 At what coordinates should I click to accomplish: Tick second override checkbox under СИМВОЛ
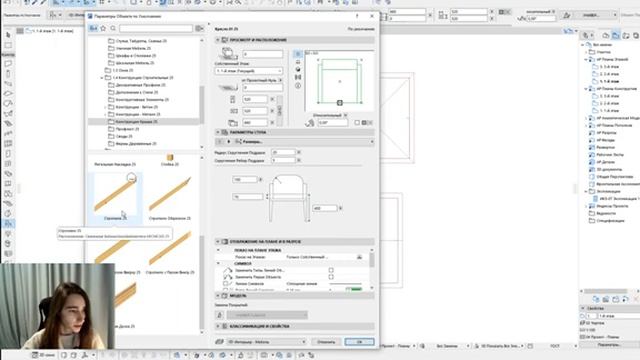331,277
